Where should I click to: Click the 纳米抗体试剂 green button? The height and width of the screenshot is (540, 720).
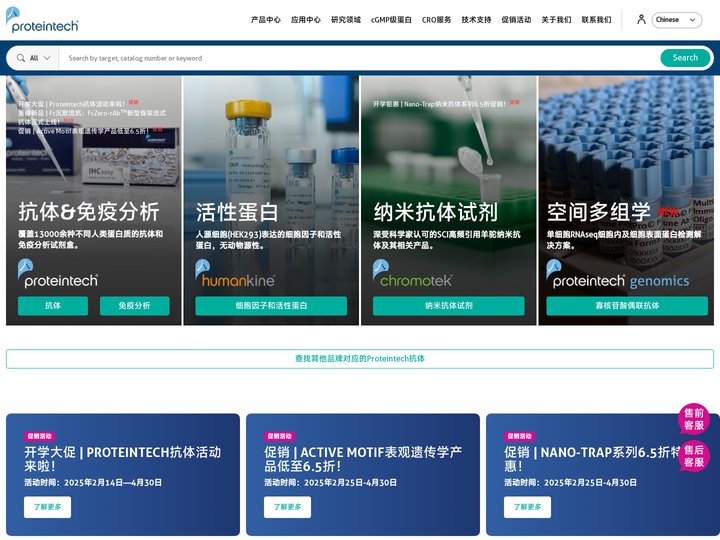[x=449, y=306]
